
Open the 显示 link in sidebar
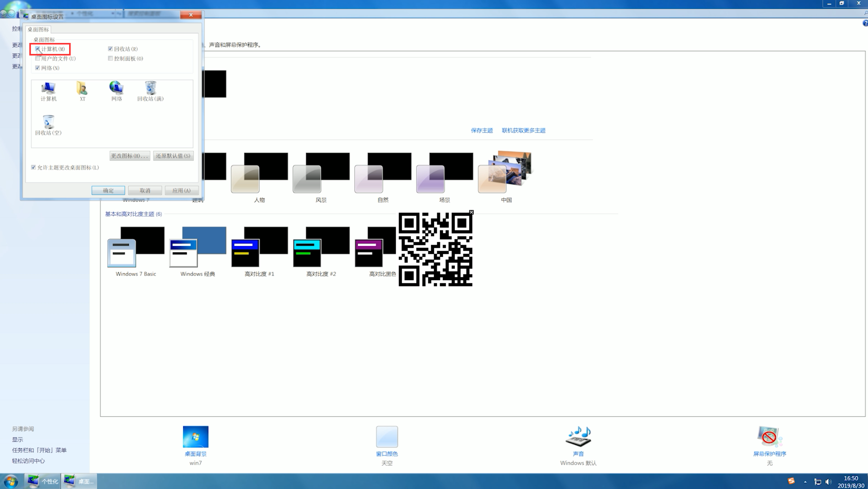point(17,440)
